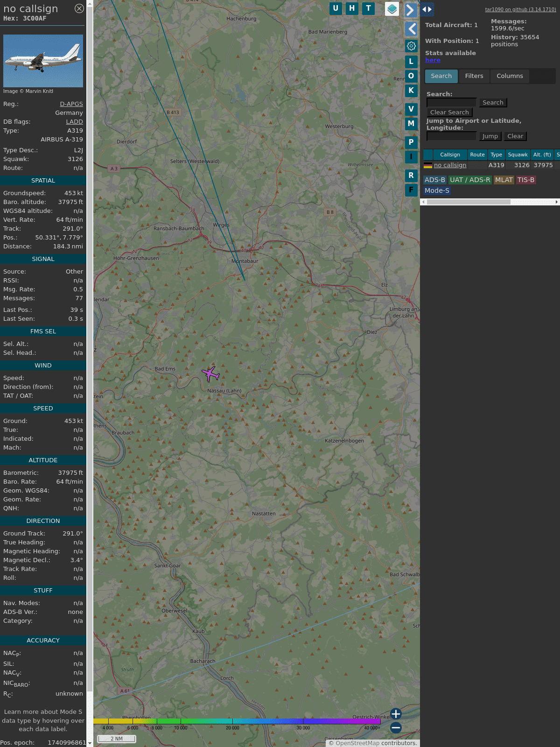
Task: Toggle the R map button
Action: 411,176
